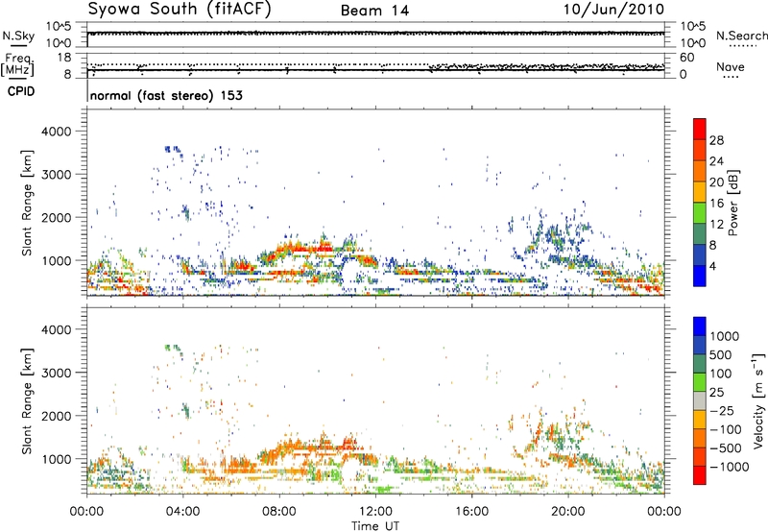Select the 'N.Sky' legend label
This screenshot has width=768, height=532.
[x=18, y=36]
